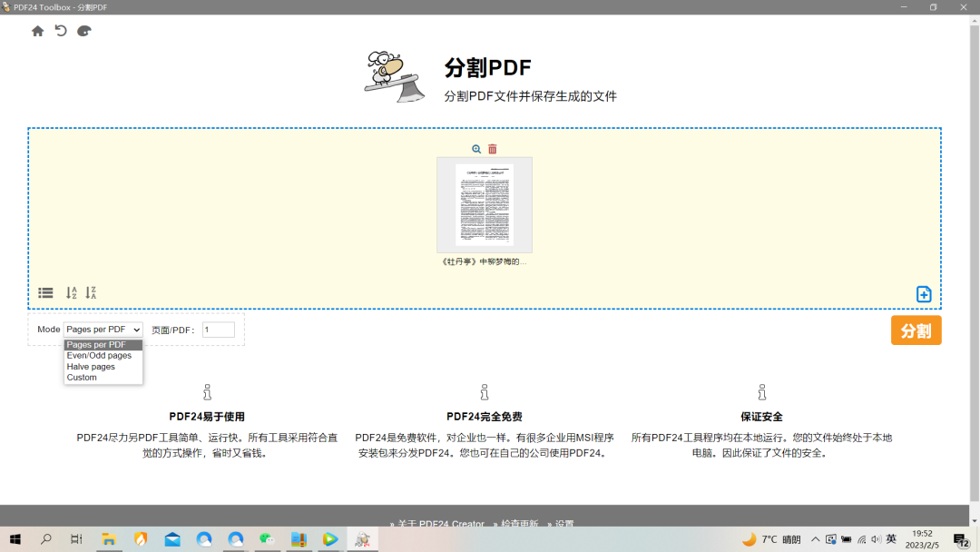Click info icon above PDF24易于使用
The width and height of the screenshot is (980, 552).
(x=207, y=392)
